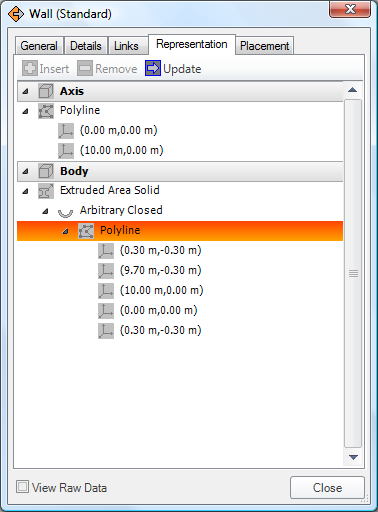
Task: Click the highlighted Polyline icon under Arbitrary Closed
Action: click(x=86, y=231)
